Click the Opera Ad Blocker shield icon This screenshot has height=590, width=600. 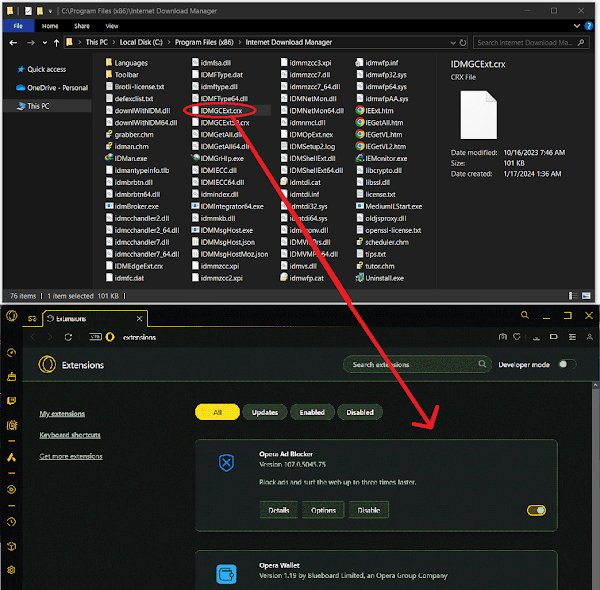click(226, 463)
